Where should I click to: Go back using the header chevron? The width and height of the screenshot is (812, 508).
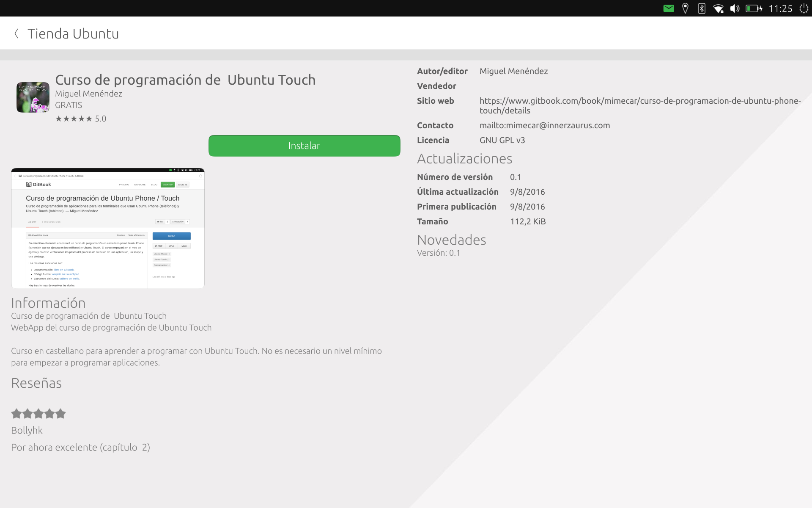pyautogui.click(x=16, y=33)
